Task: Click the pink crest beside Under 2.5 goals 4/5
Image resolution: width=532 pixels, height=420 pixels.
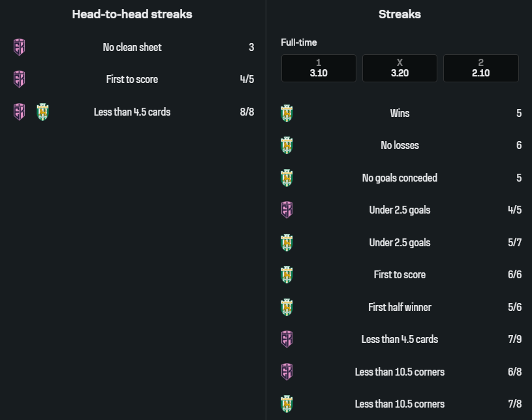Action: click(287, 210)
